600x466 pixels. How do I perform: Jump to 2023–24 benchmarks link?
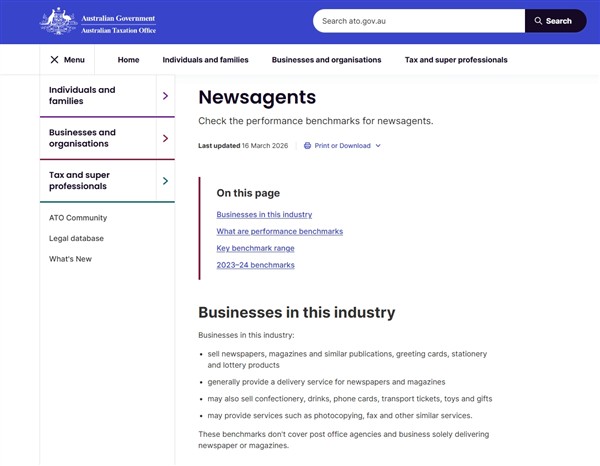[x=256, y=265]
